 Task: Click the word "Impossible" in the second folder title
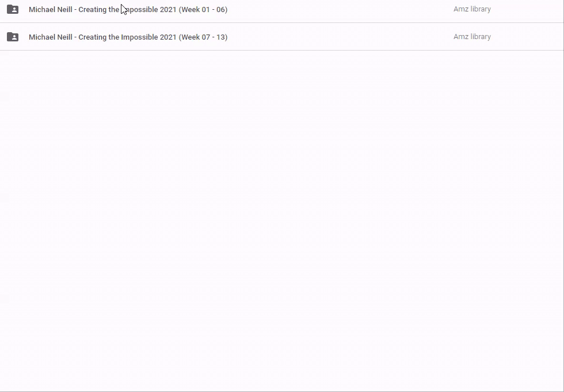point(139,37)
